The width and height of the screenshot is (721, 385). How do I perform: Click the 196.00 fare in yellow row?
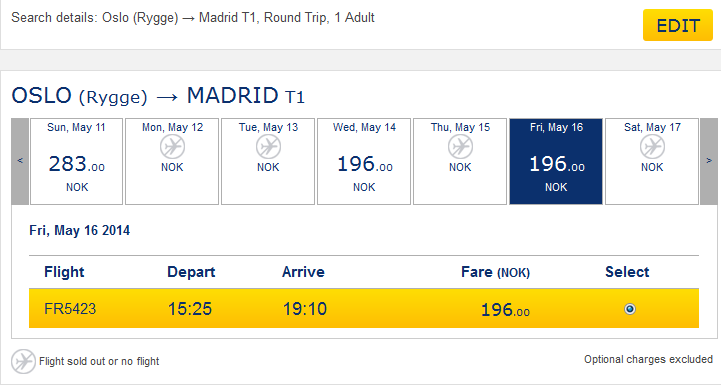click(x=505, y=310)
